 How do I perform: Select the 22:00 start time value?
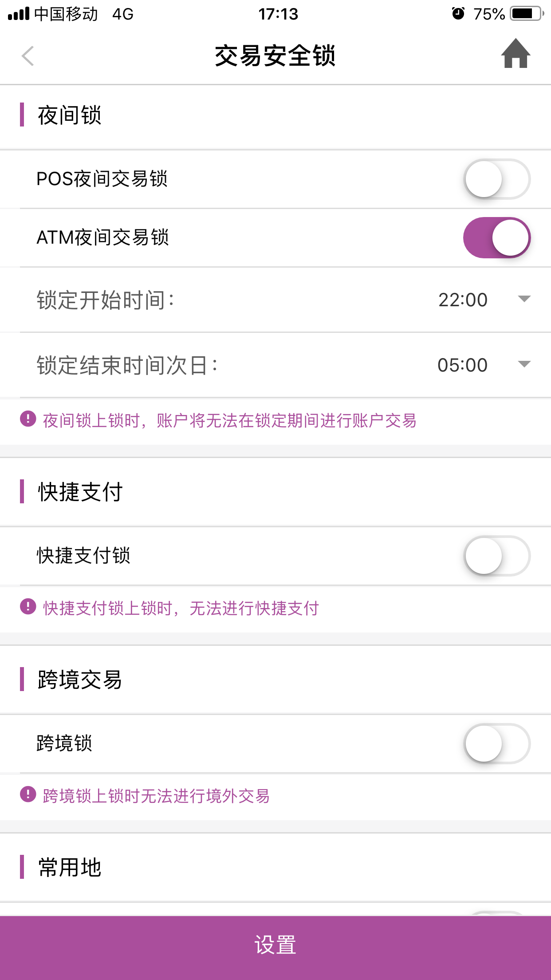(463, 300)
